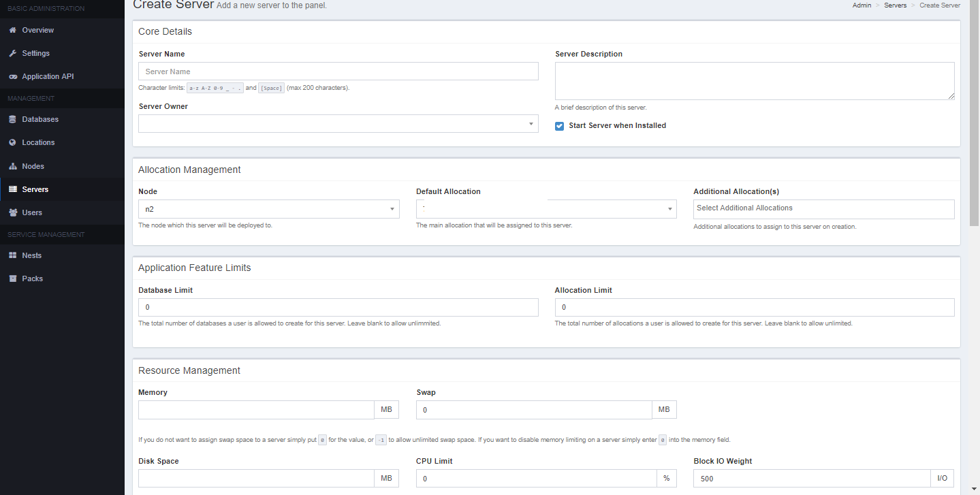The height and width of the screenshot is (495, 980).
Task: Click the Databases stack icon
Action: click(x=12, y=119)
